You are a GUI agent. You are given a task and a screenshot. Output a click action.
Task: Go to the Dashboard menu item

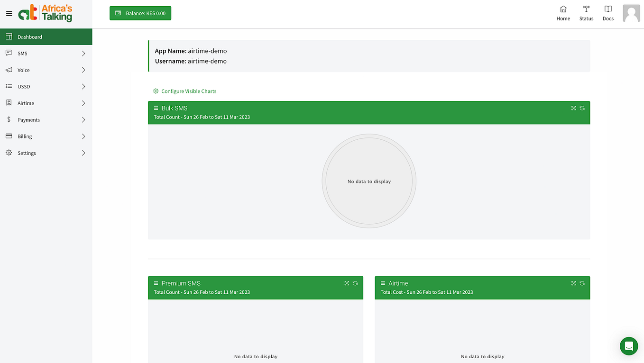[x=30, y=36]
